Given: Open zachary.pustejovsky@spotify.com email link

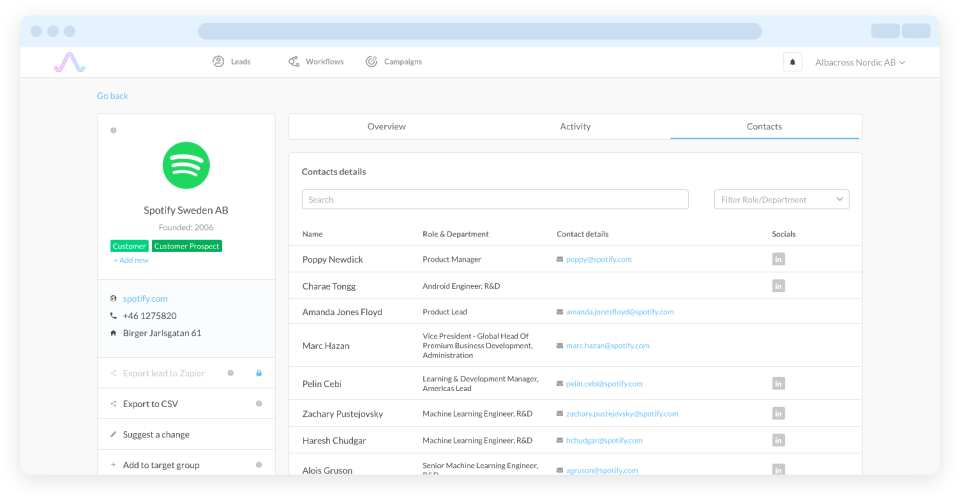Looking at the screenshot, I should 622,414.
